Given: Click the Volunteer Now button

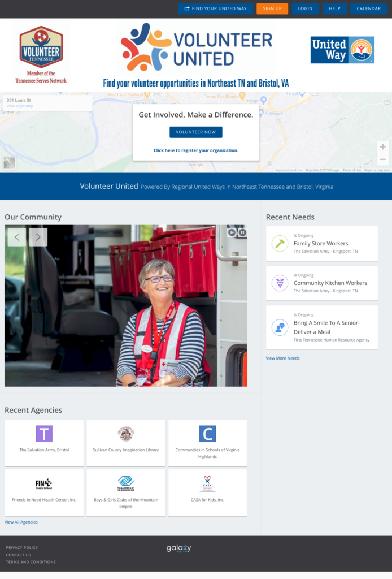Looking at the screenshot, I should (x=196, y=132).
